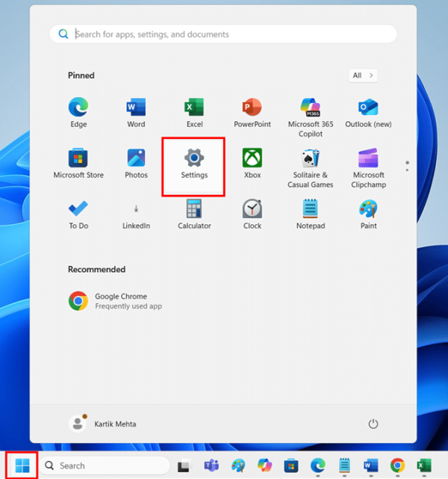Screen dimensions: 448x479
Task: Go to next pinned apps page dot
Action: pyautogui.click(x=407, y=170)
